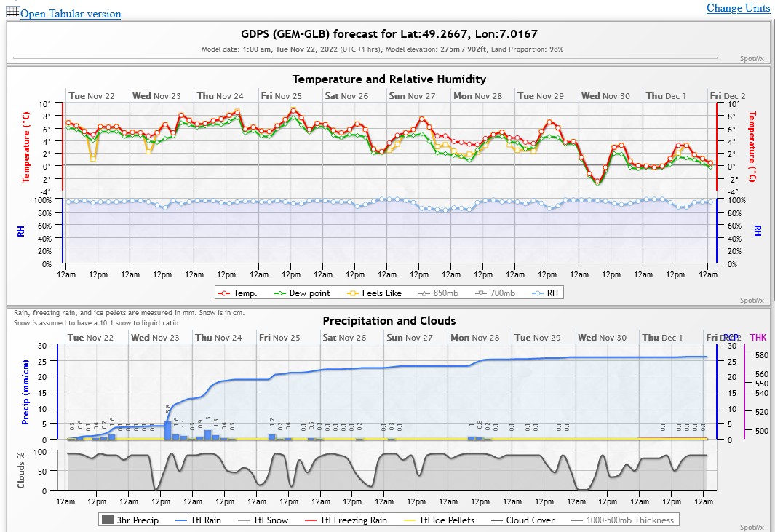Click the Change Units link

tap(738, 8)
